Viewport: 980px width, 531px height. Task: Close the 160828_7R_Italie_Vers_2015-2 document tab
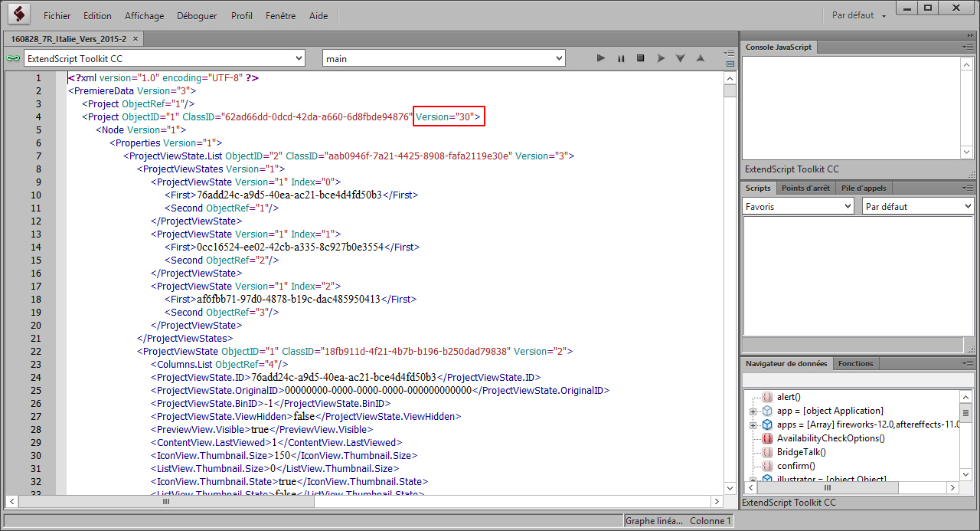tap(136, 38)
